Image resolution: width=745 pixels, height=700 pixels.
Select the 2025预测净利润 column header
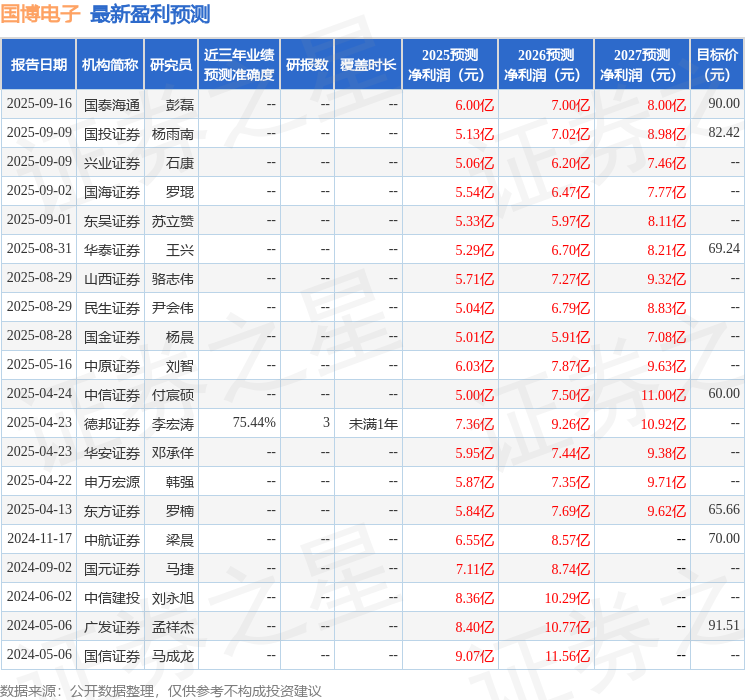click(449, 65)
